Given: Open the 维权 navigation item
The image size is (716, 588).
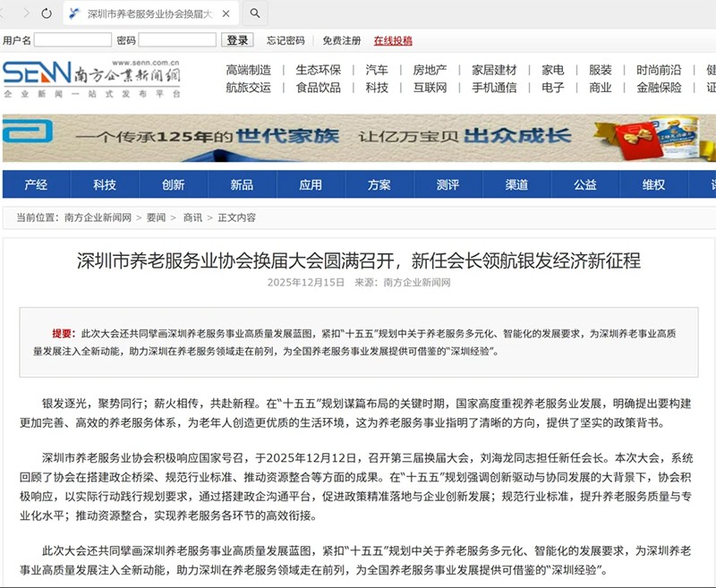Looking at the screenshot, I should pos(654,184).
